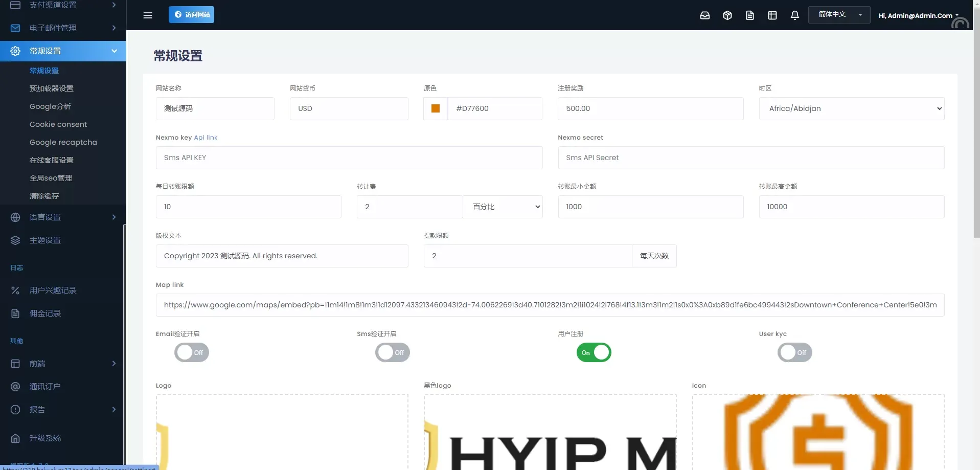Open the document file icon in header
Viewport: 980px width, 470px height.
tap(749, 15)
